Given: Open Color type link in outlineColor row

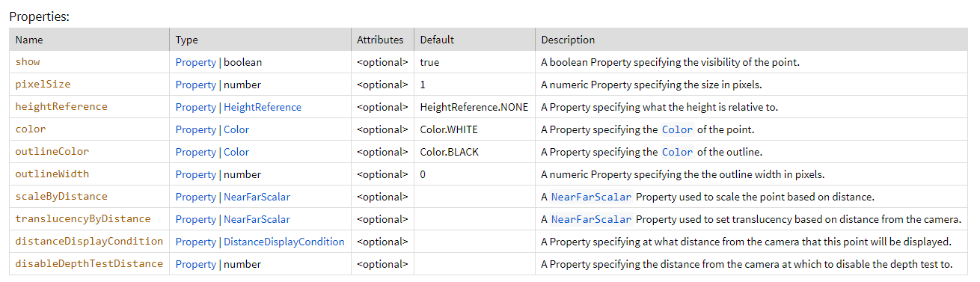Looking at the screenshot, I should coord(236,152).
